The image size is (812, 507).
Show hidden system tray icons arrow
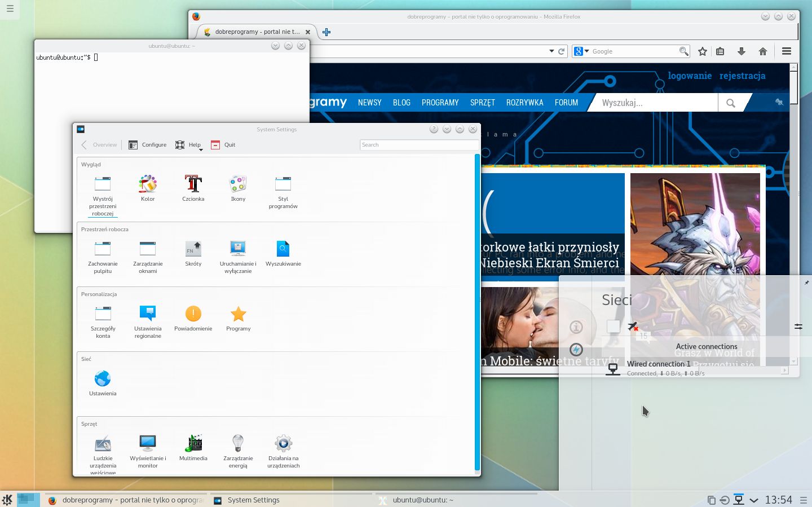(x=754, y=500)
